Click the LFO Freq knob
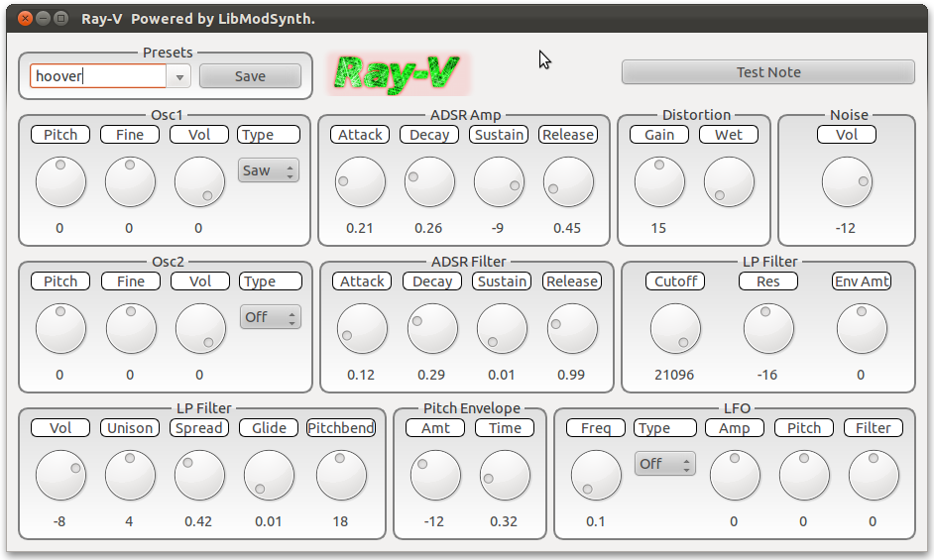The image size is (934, 560). [x=596, y=476]
